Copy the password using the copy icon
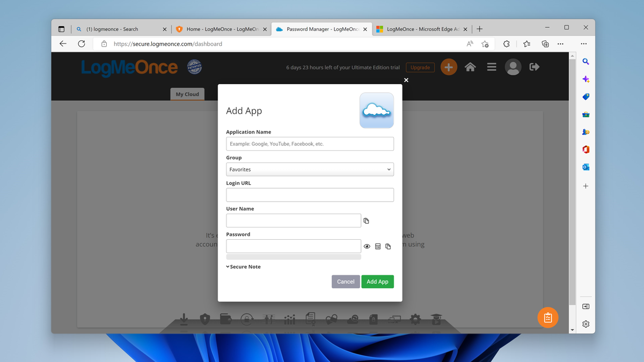 pos(388,246)
